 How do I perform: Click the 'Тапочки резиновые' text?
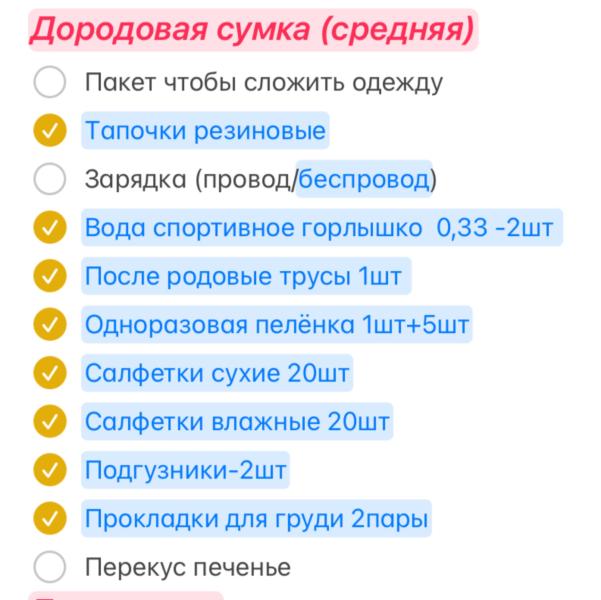click(x=205, y=131)
